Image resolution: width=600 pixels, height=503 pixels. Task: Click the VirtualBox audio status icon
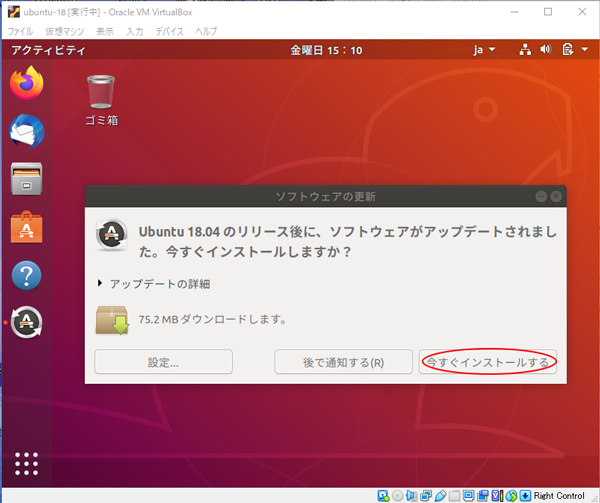pos(411,496)
